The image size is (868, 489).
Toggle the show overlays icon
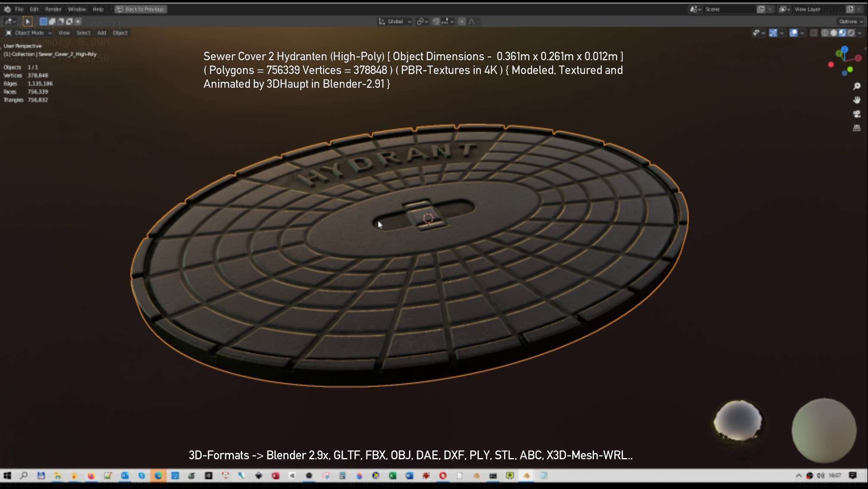[x=794, y=33]
